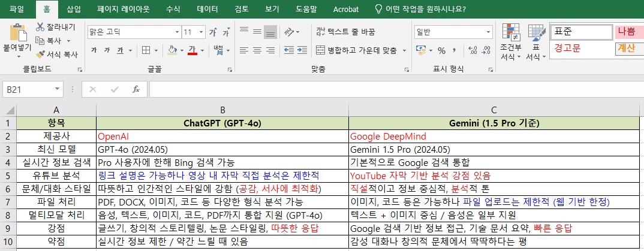The image size is (644, 251).
Task: Open Clipboard group dialog launcher
Action: point(80,69)
